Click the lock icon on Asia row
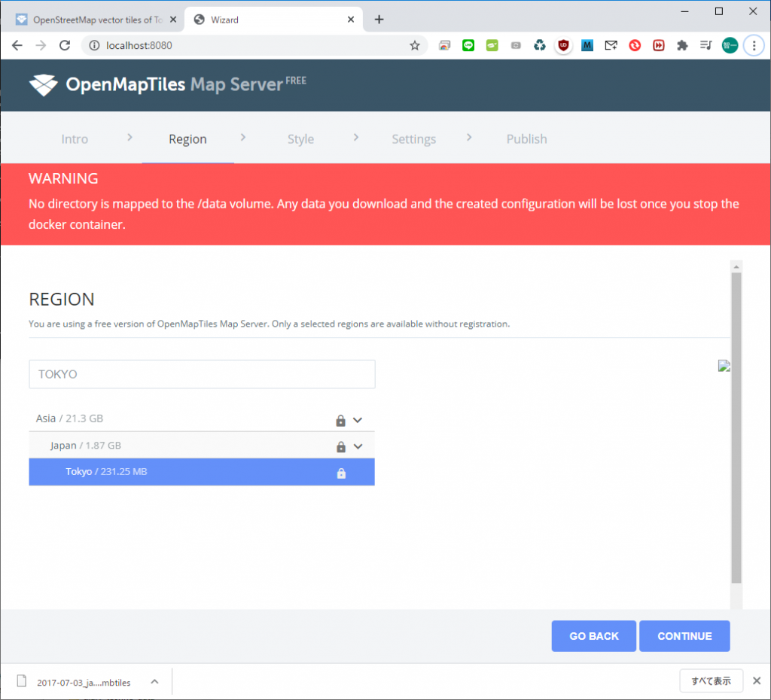The width and height of the screenshot is (771, 700). pos(340,420)
